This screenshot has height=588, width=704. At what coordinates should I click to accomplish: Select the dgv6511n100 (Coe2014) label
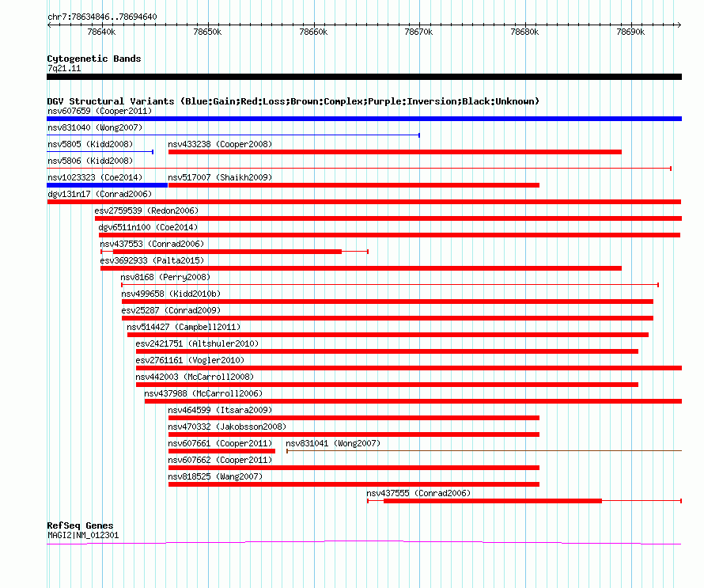[x=148, y=227]
